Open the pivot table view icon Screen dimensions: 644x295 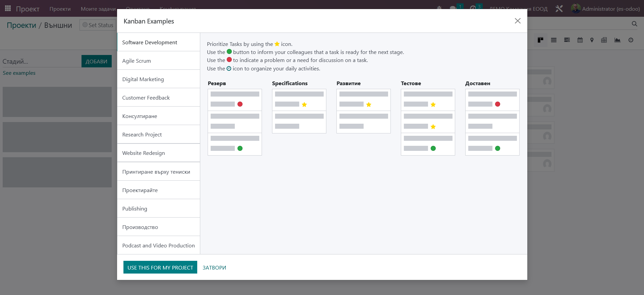tap(604, 40)
